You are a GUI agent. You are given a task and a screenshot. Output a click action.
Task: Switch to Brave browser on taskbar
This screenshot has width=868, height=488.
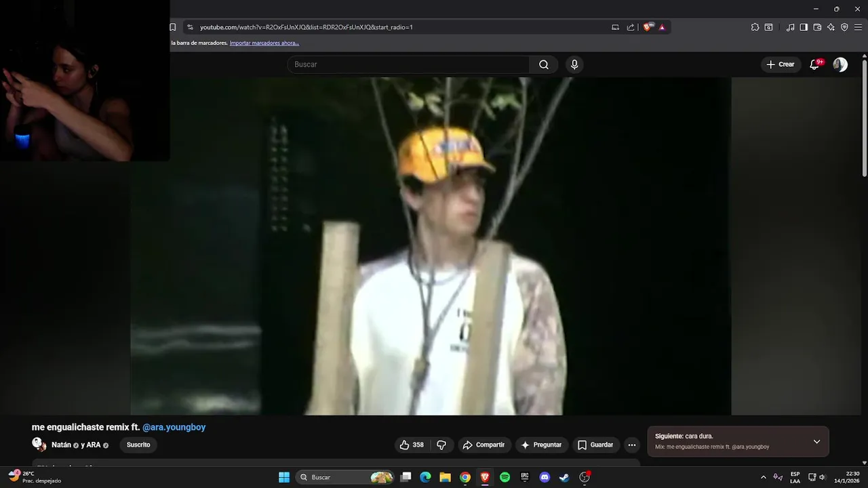[485, 477]
